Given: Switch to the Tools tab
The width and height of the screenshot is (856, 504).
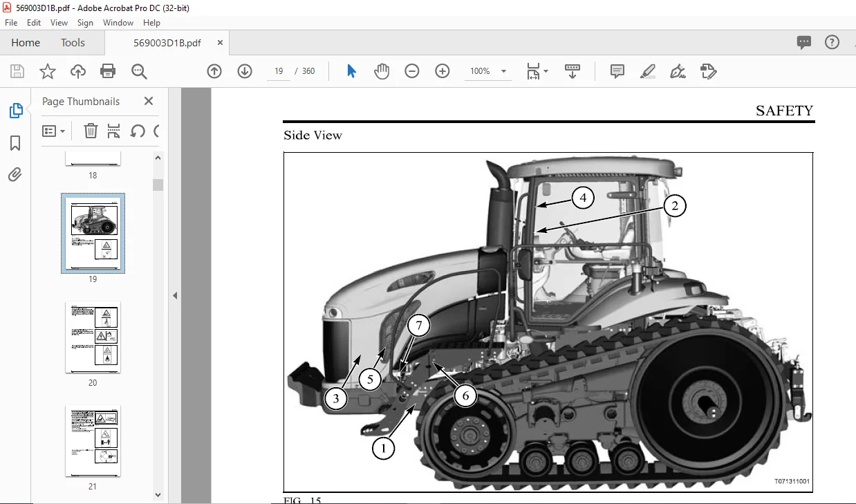Looking at the screenshot, I should click(x=73, y=43).
